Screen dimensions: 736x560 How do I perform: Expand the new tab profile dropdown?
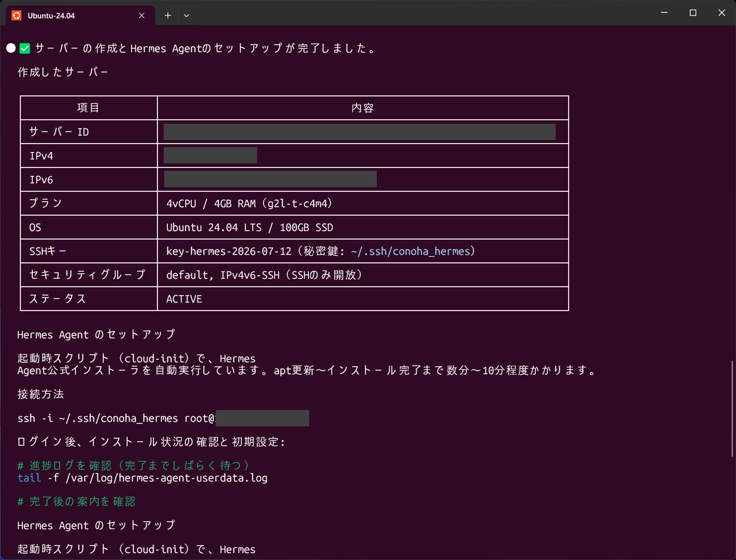coord(186,15)
